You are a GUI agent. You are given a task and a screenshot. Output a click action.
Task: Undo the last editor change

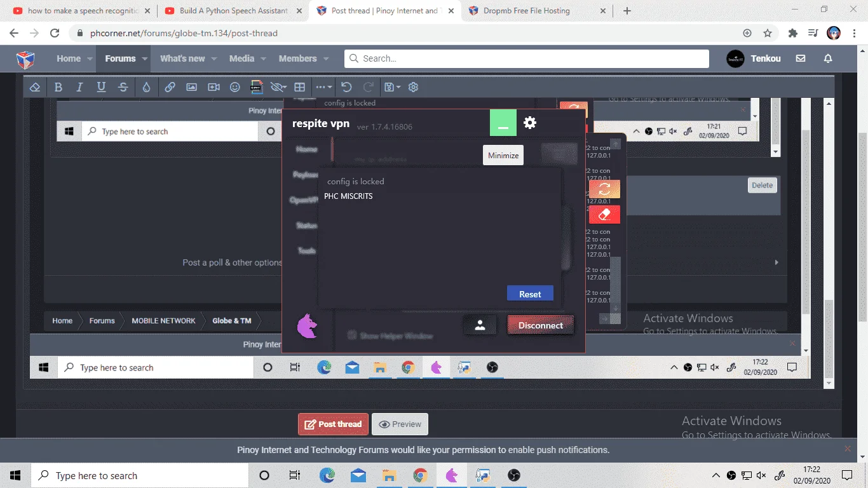coord(346,87)
